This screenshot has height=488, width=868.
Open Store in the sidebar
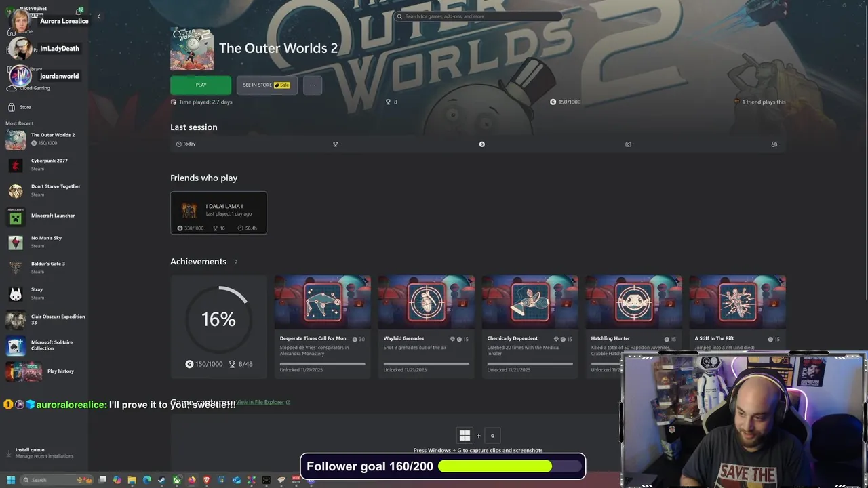coord(25,107)
